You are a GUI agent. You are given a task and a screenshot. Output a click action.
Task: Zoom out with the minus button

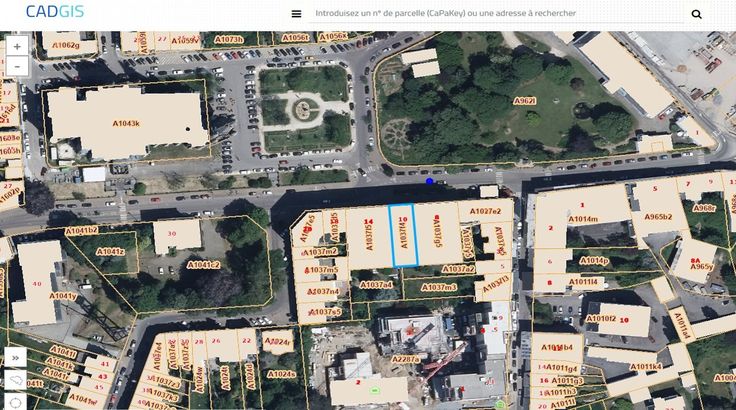point(16,67)
